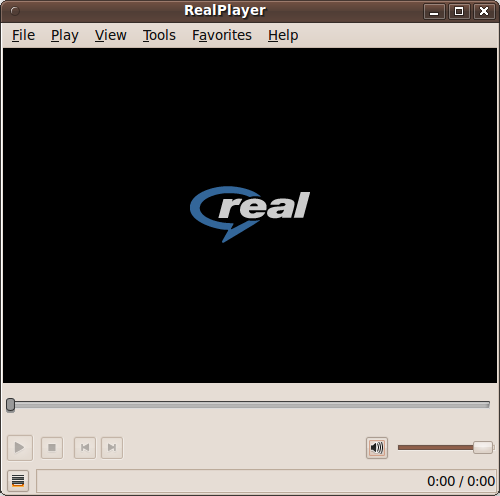Click the Stop playback button
Screen dimensions: 500x496
click(52, 448)
